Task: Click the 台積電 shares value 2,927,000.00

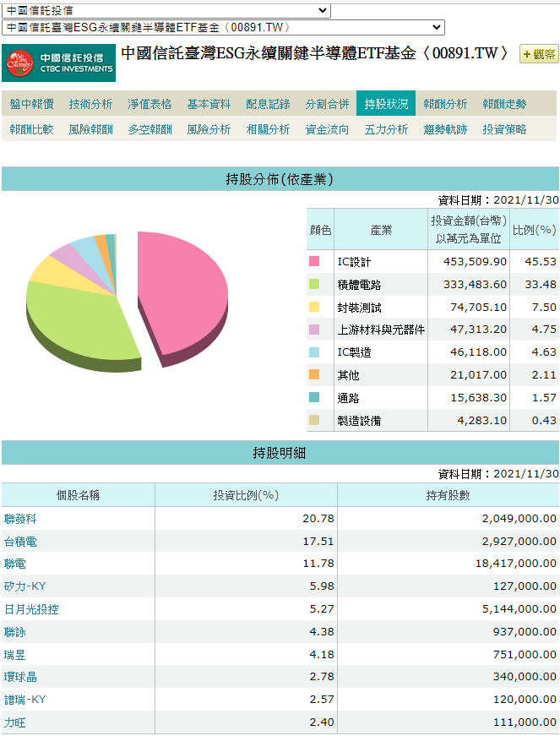Action: pos(519,542)
